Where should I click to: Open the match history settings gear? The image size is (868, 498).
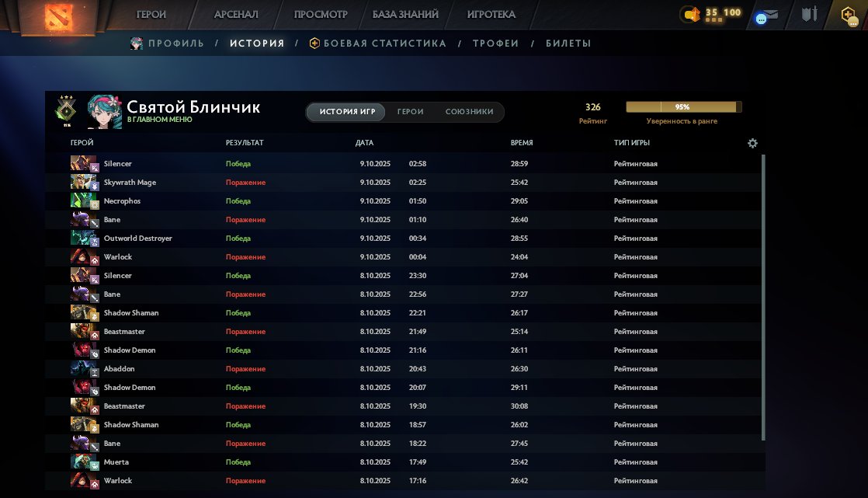tap(752, 143)
